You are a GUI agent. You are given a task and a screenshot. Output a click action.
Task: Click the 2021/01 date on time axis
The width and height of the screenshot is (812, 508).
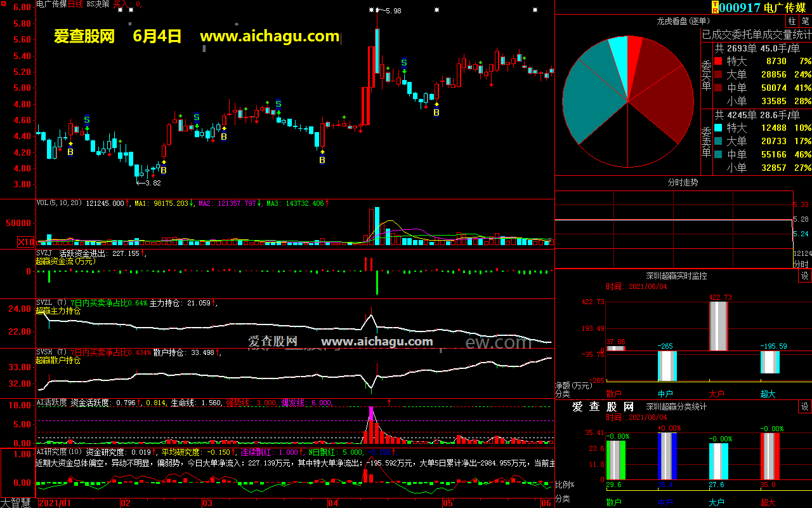click(55, 503)
